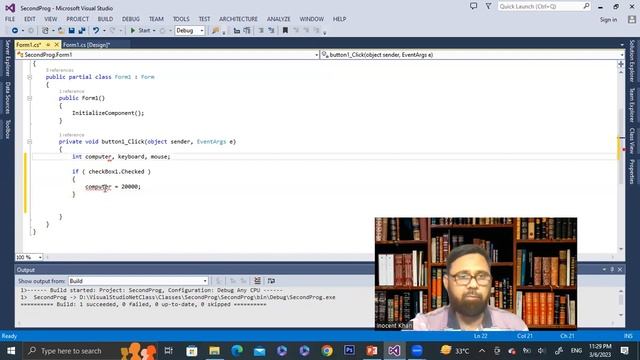Close the Form1.cs tab
Image resolution: width=640 pixels, height=360 pixels.
pos(57,45)
